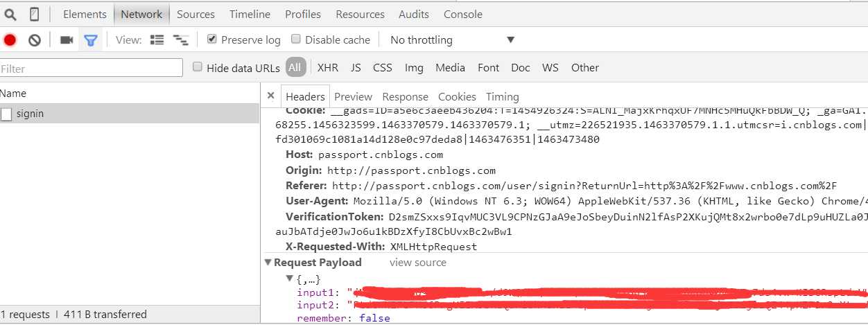Switch to large request rows view
The image size is (868, 325).
click(x=157, y=40)
